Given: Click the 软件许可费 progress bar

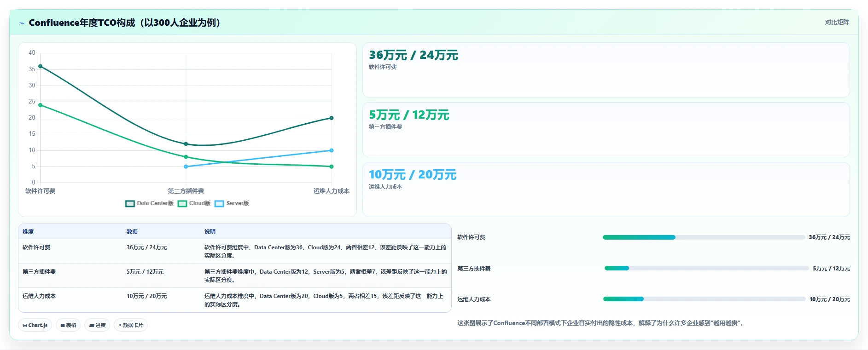Looking at the screenshot, I should coord(704,237).
